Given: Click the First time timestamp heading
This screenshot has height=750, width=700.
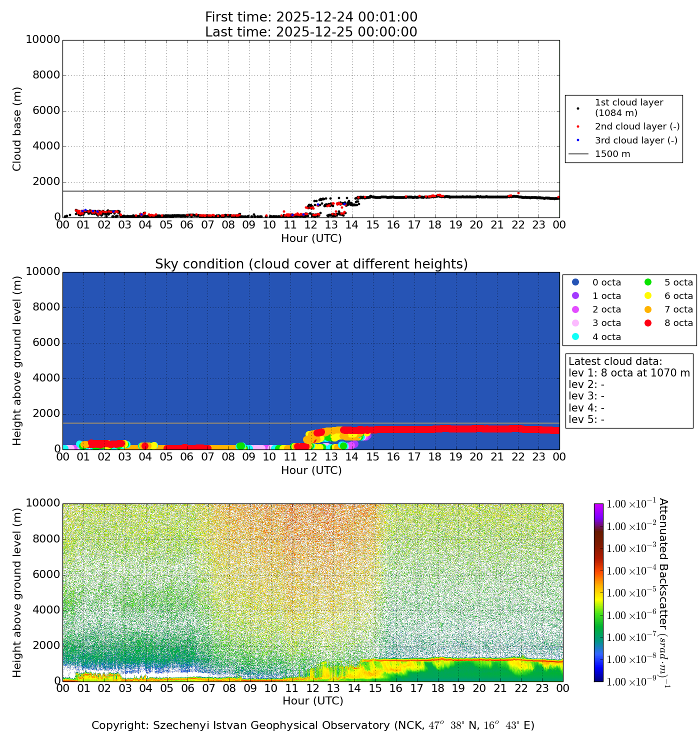Looking at the screenshot, I should tap(311, 17).
